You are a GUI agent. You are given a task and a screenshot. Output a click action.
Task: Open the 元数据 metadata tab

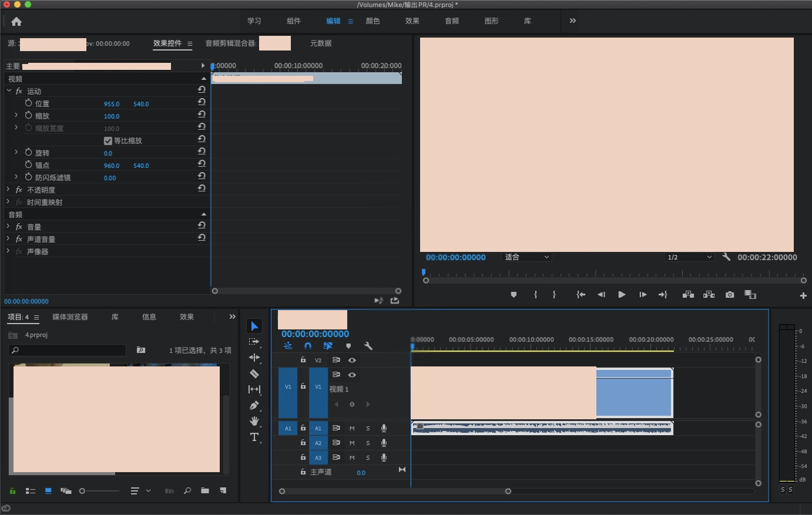pyautogui.click(x=321, y=43)
